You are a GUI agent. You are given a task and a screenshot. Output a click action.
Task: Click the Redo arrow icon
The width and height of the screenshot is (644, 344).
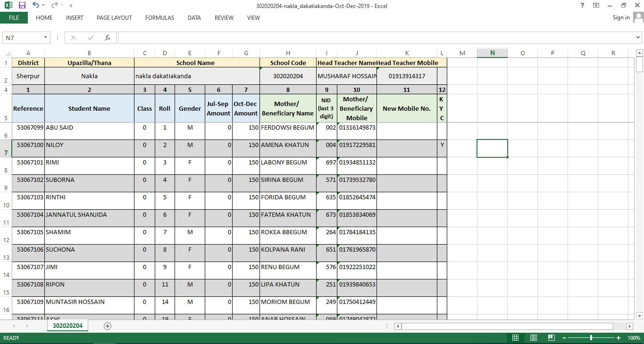pos(54,5)
